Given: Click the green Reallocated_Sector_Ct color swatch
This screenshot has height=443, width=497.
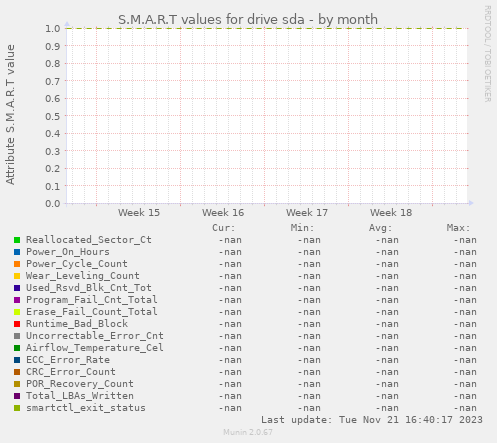Looking at the screenshot, I should click(17, 240).
